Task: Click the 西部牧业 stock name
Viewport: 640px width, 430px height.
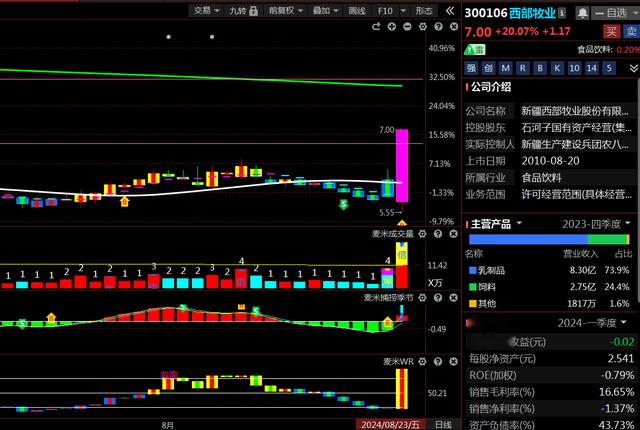Action: (x=532, y=13)
